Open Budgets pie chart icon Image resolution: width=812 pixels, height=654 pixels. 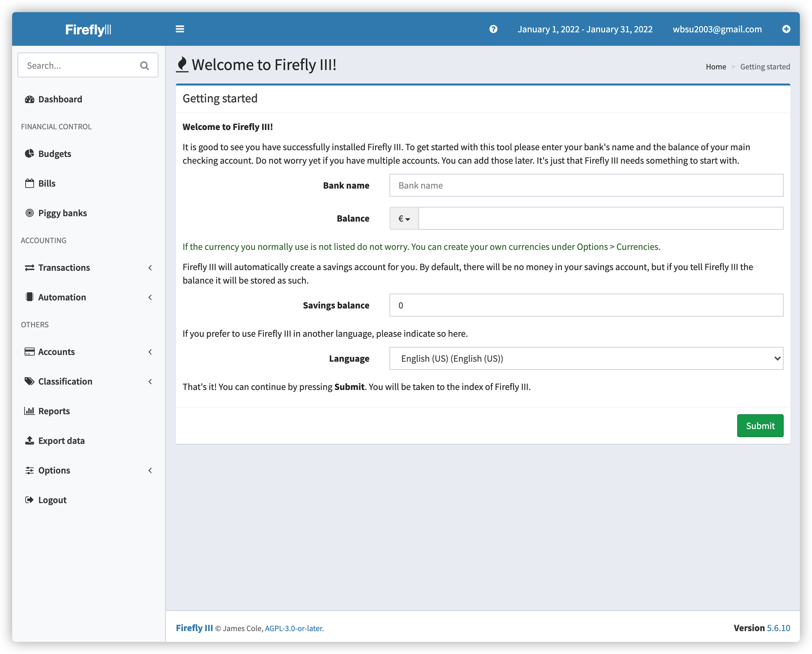tap(29, 154)
